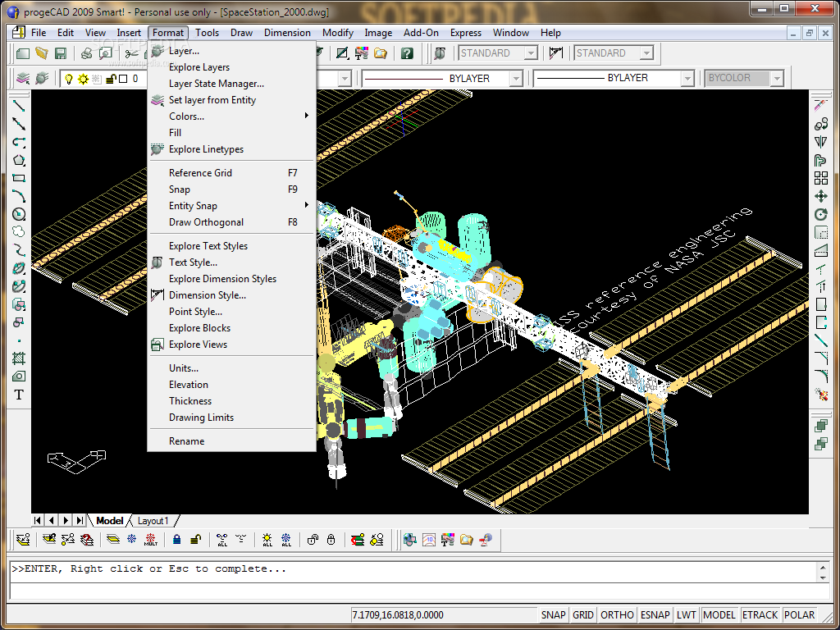
Task: Click the blue padlock Lock Layer icon
Action: [177, 540]
